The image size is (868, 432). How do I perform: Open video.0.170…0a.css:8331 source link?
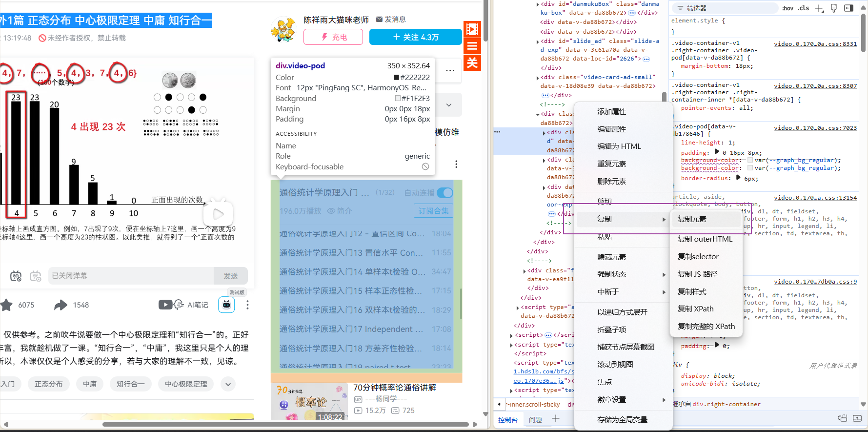click(815, 44)
